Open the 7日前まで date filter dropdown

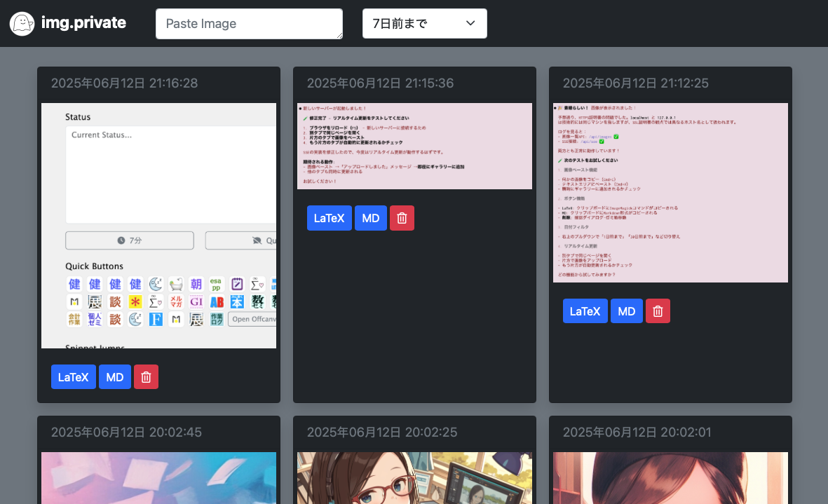click(x=424, y=24)
